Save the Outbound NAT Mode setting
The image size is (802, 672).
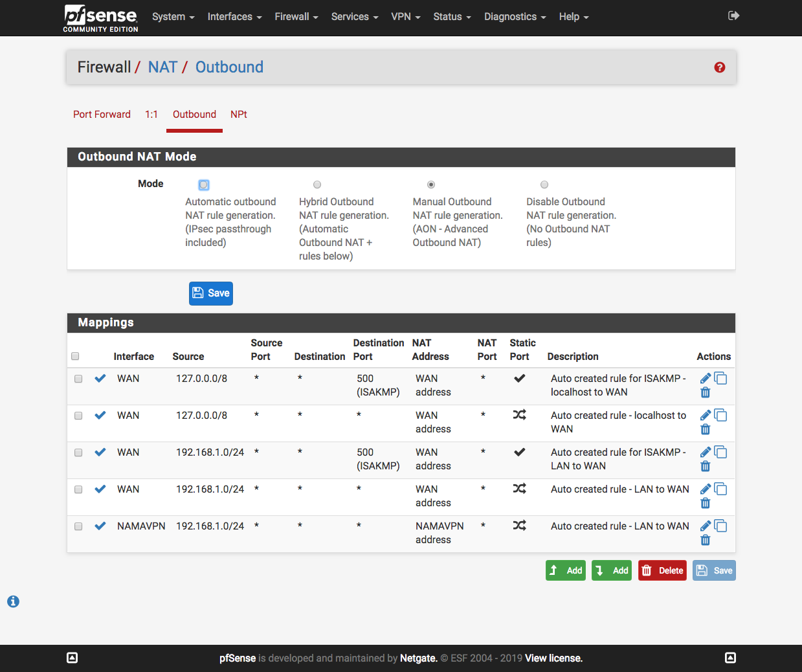point(211,293)
